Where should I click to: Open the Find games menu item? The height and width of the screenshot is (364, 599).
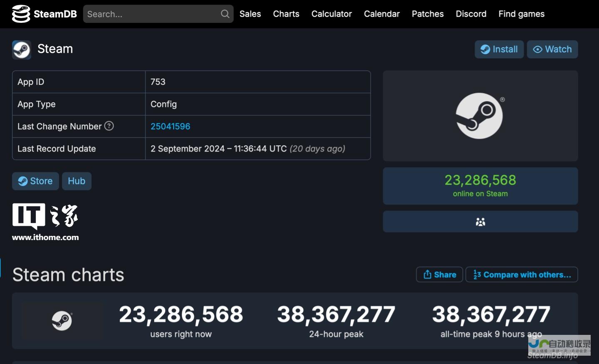point(521,14)
